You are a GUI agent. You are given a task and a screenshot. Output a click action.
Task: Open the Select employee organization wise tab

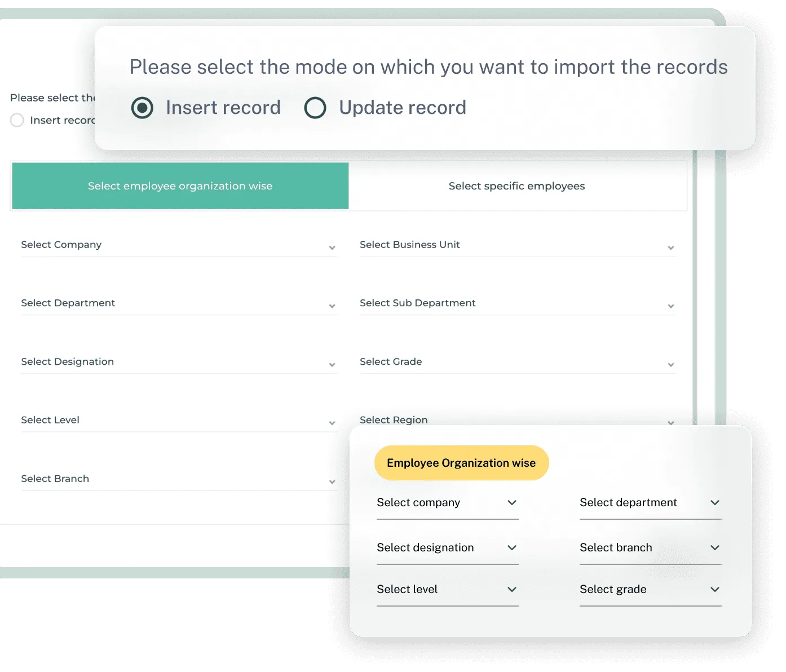[x=179, y=185]
